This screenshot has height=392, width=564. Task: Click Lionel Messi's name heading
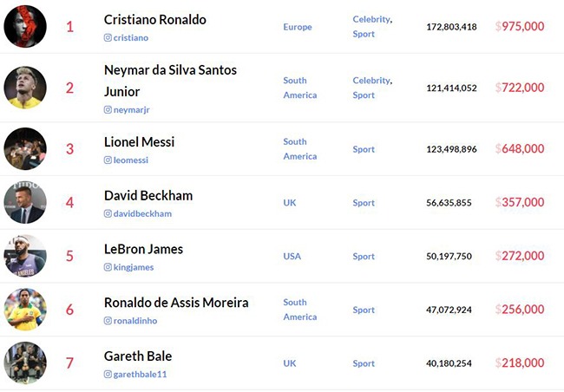click(139, 142)
